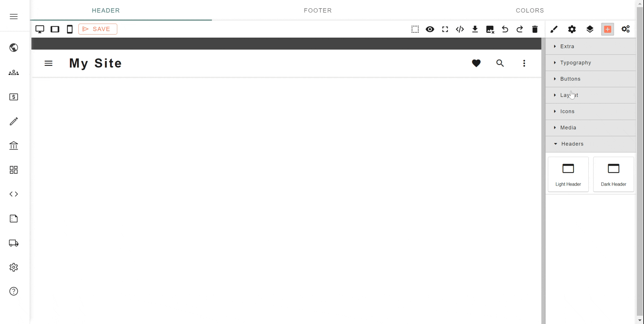This screenshot has height=324, width=644.
Task: Open the left sidebar hamburger menu
Action: point(14,17)
